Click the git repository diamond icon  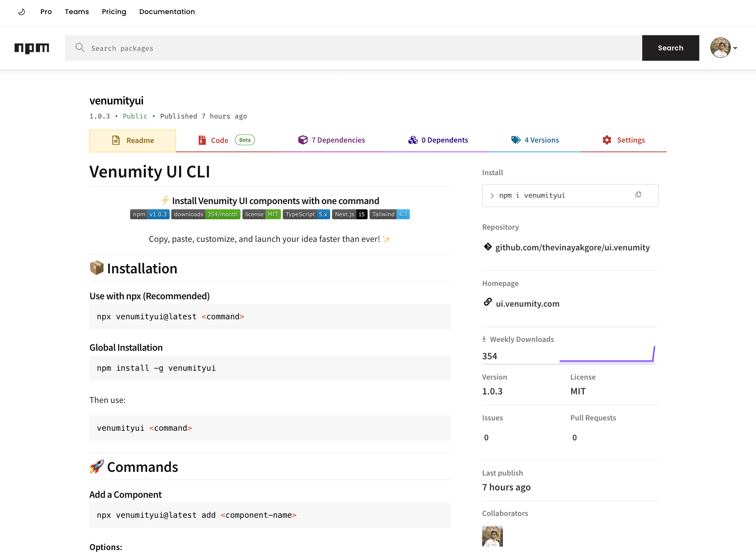[488, 247]
